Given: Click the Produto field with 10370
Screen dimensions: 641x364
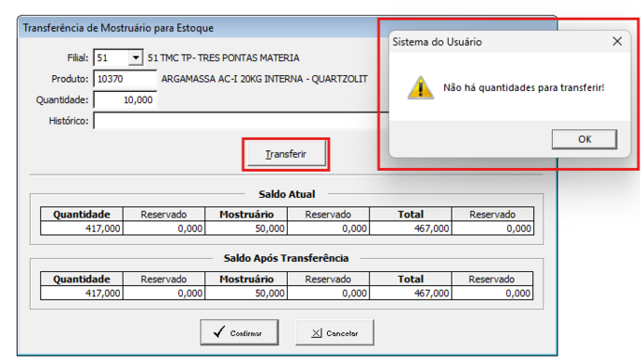Looking at the screenshot, I should 124,79.
